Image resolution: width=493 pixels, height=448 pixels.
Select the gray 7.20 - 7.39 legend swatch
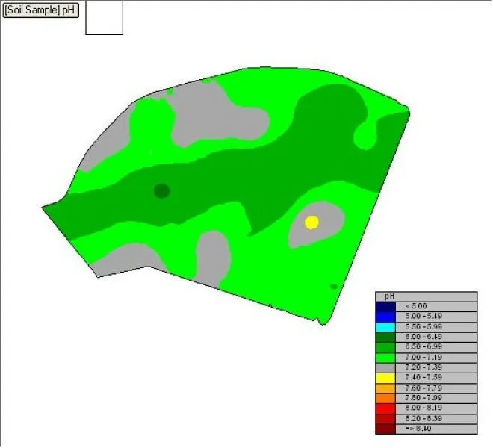pyautogui.click(x=385, y=367)
